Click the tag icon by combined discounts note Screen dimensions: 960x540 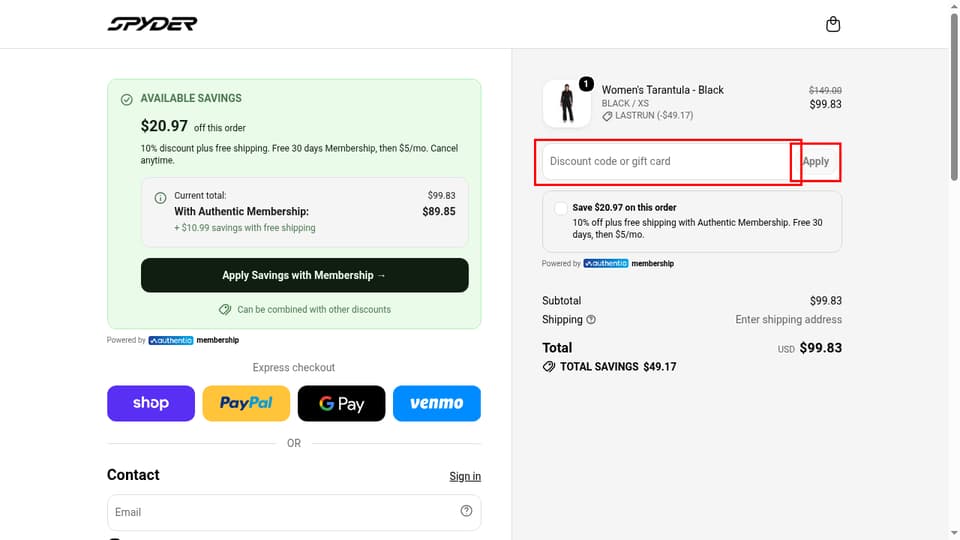(x=225, y=310)
